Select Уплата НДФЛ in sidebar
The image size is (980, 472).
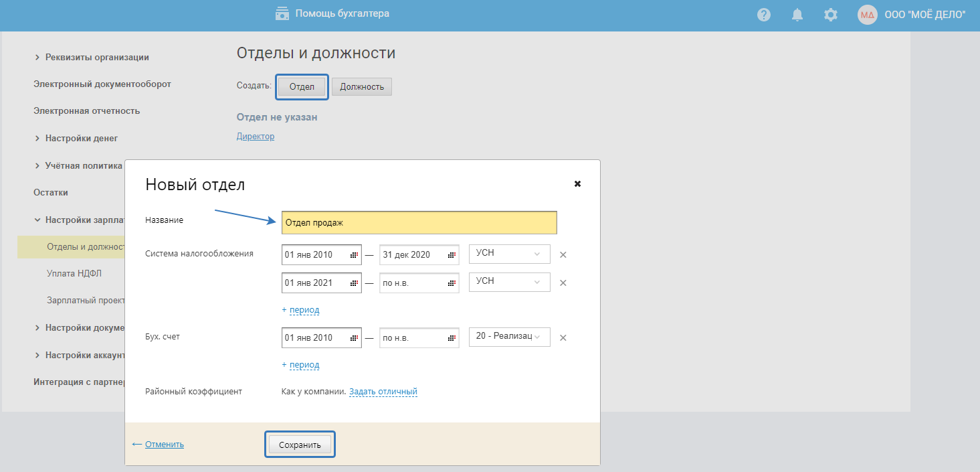[74, 274]
